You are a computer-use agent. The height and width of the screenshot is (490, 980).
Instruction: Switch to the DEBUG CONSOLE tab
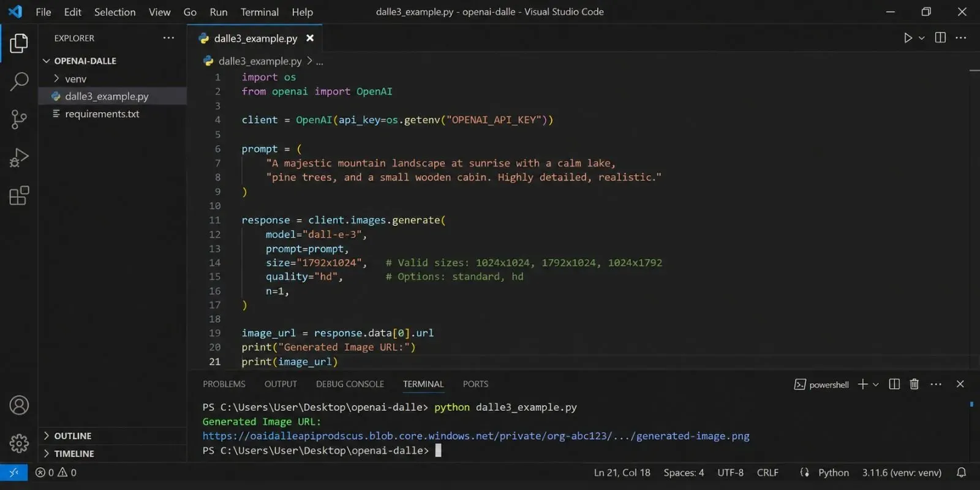coord(350,384)
